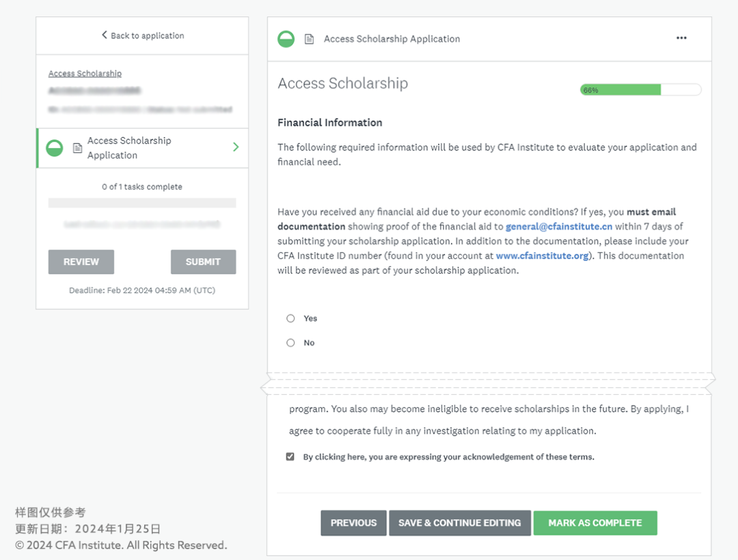The height and width of the screenshot is (560, 738).
Task: Open the Access Scholarship breadcrumb link
Action: point(85,74)
